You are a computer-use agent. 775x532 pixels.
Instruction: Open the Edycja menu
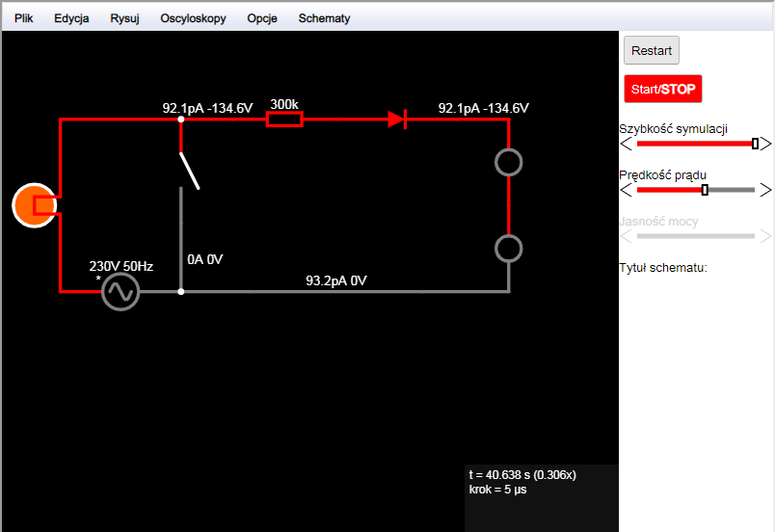(71, 18)
